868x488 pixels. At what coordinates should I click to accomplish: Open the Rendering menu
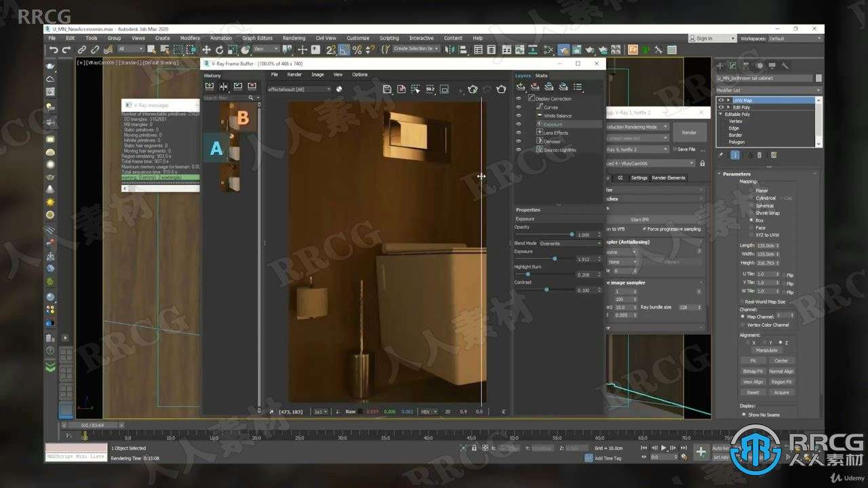click(x=294, y=38)
